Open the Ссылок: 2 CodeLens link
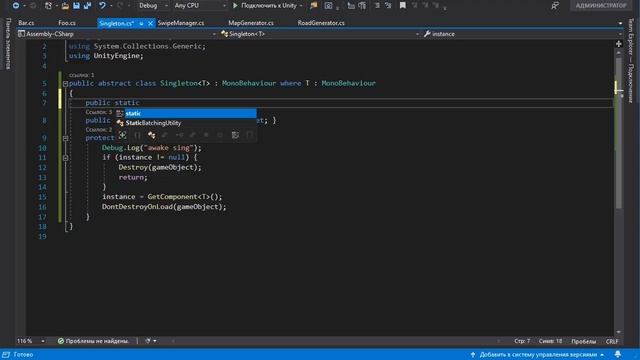 (x=99, y=129)
